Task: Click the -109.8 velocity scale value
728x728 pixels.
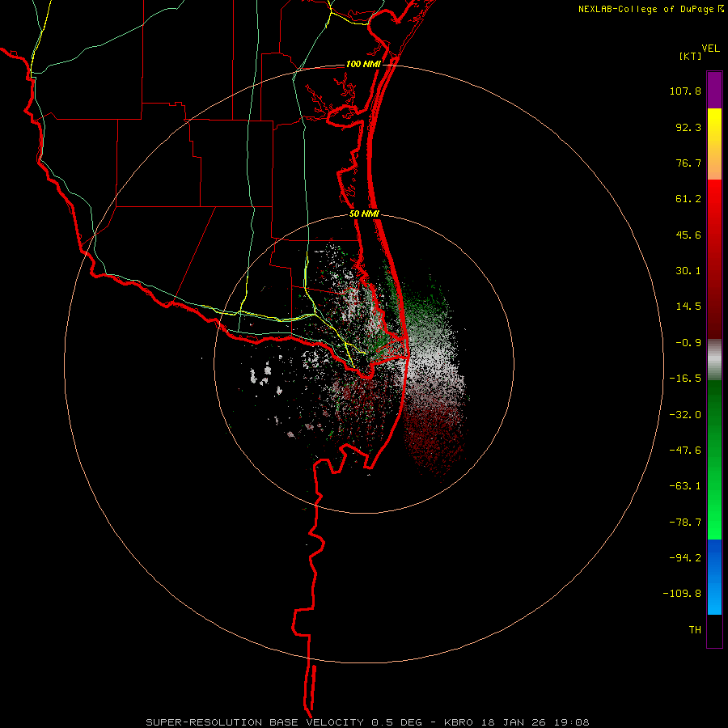Action: (x=682, y=594)
